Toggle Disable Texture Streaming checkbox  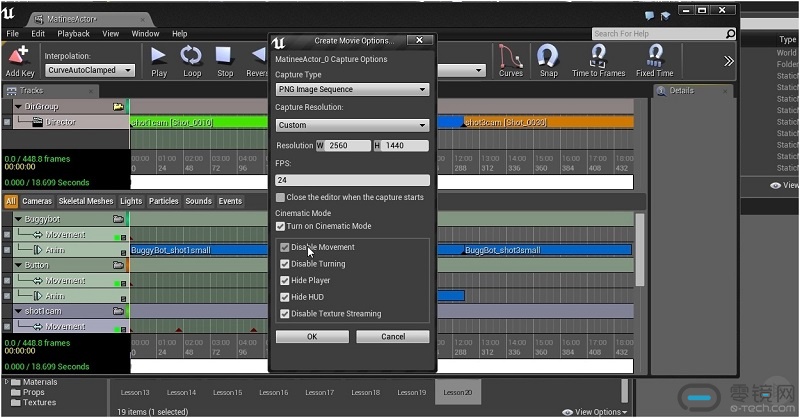tap(285, 314)
